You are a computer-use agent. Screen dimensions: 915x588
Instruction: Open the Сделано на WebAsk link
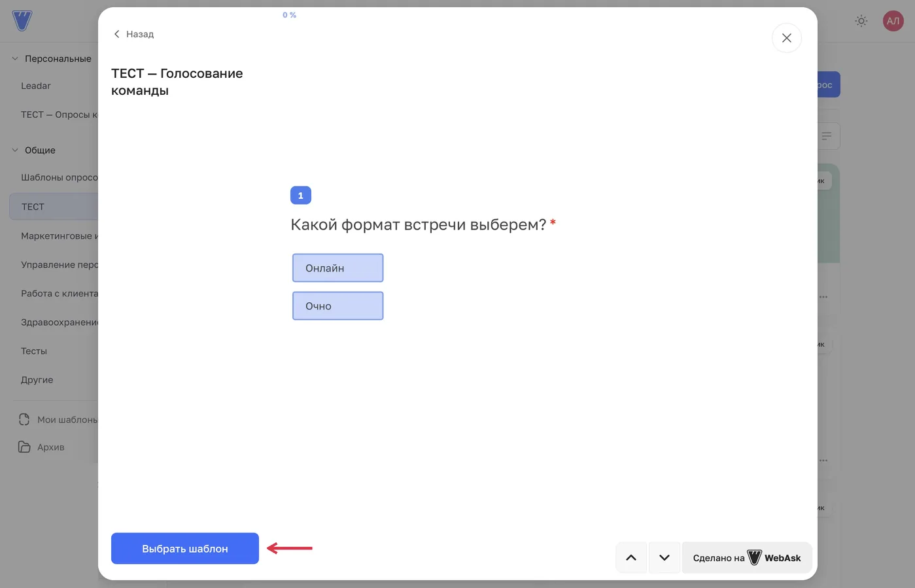click(747, 557)
